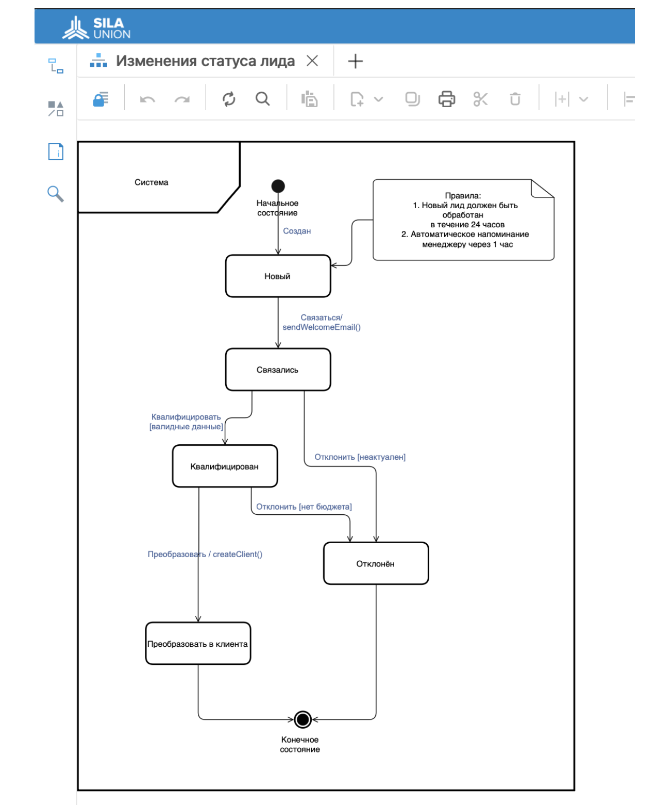
Task: Click the scissors cut icon
Action: (x=480, y=99)
